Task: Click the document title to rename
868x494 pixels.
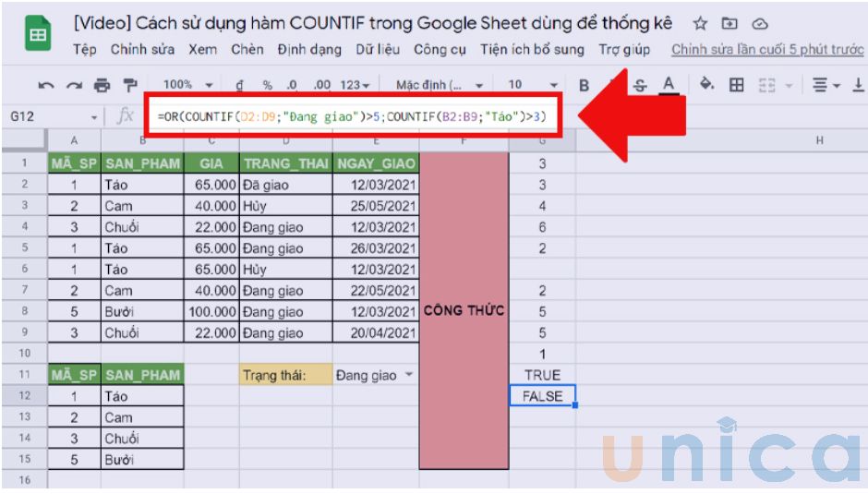Action: pos(372,23)
